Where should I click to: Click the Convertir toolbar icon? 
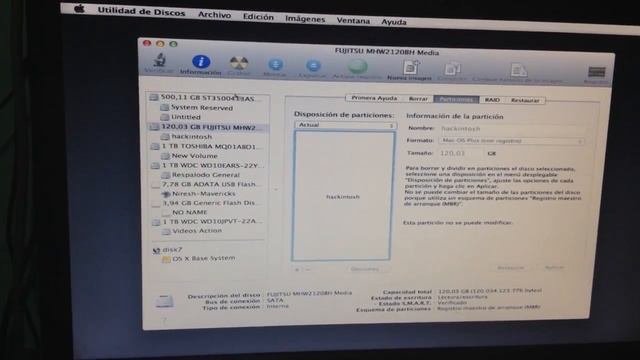tap(452, 69)
